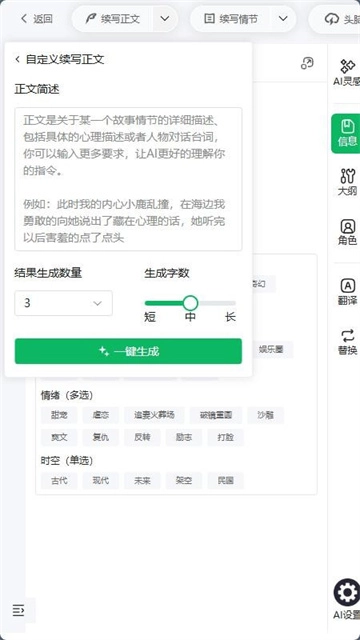
Task: Open the AI灵感 sidebar tool
Action: coord(347,73)
